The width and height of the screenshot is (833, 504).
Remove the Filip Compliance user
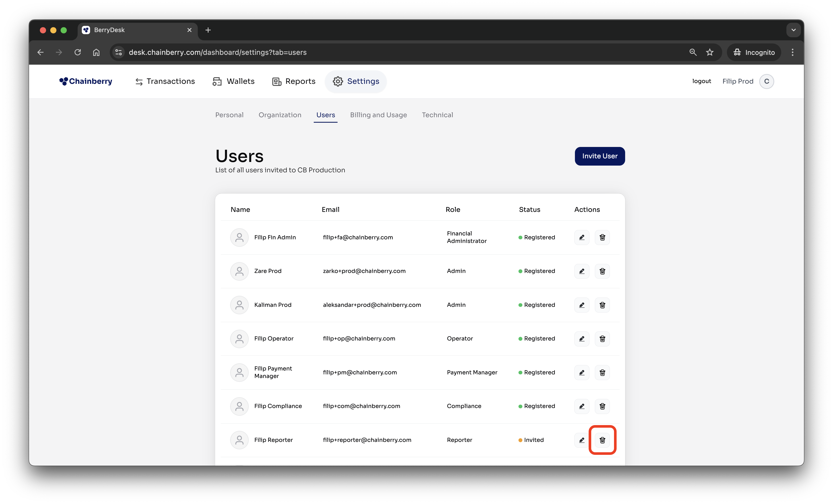click(602, 406)
